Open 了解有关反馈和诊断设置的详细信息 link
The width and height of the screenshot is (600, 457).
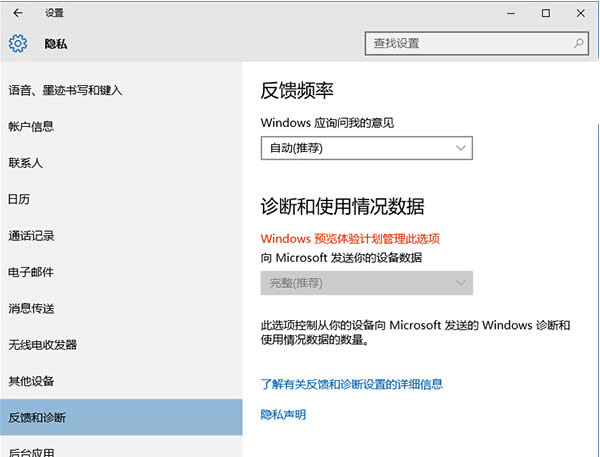(351, 383)
